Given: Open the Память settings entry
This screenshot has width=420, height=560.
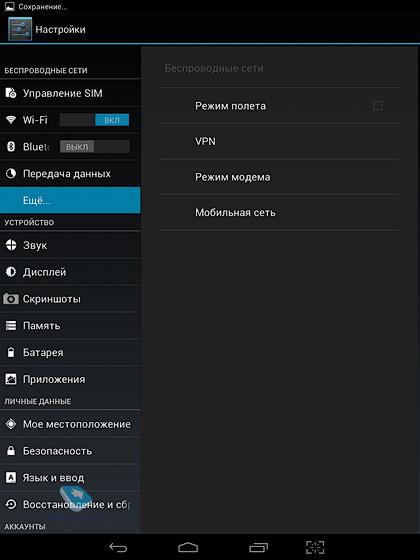Looking at the screenshot, I should coord(70,326).
